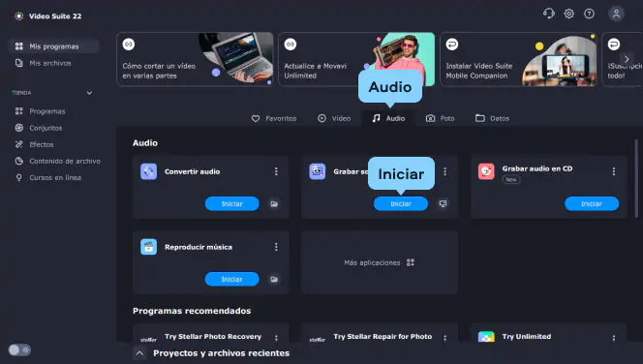The image size is (643, 364).
Task: Open Grabar audio en CD options menu
Action: tap(614, 171)
